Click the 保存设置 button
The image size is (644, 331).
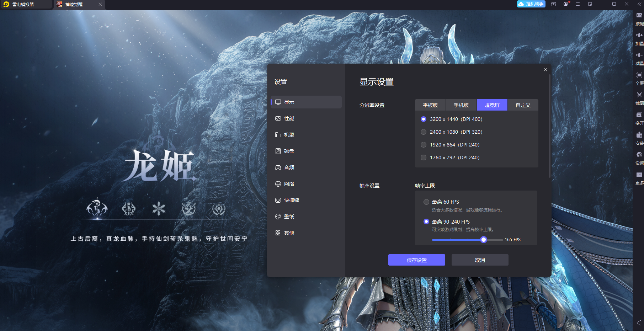click(417, 260)
